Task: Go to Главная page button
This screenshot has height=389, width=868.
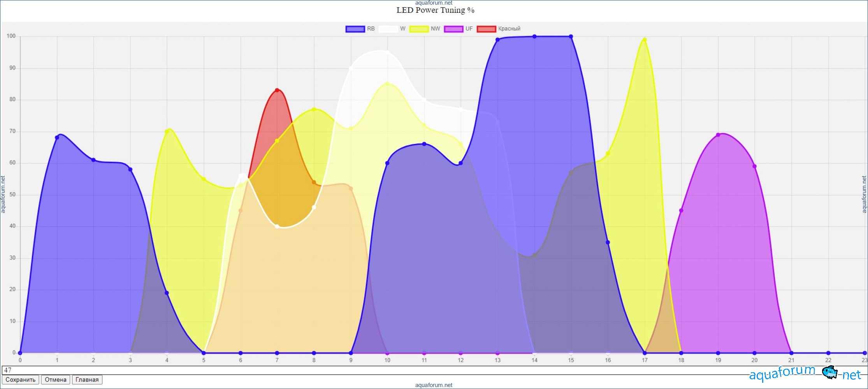Action: (87, 380)
